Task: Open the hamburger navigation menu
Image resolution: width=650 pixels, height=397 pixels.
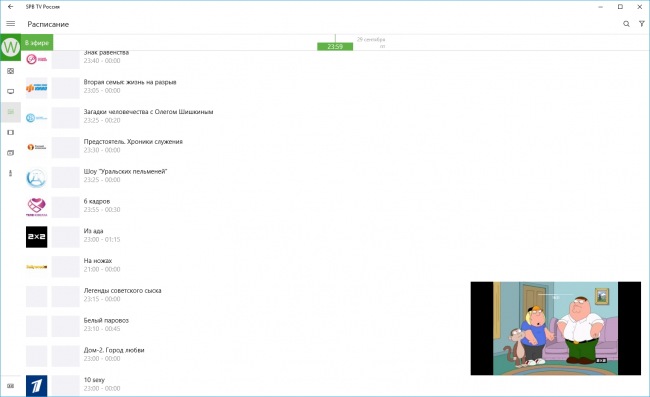Action: [11, 24]
